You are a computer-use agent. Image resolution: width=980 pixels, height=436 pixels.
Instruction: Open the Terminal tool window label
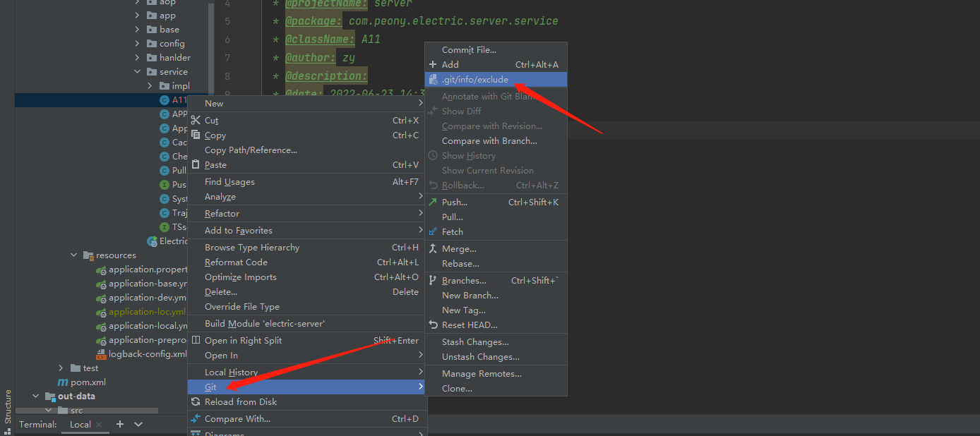pos(38,424)
